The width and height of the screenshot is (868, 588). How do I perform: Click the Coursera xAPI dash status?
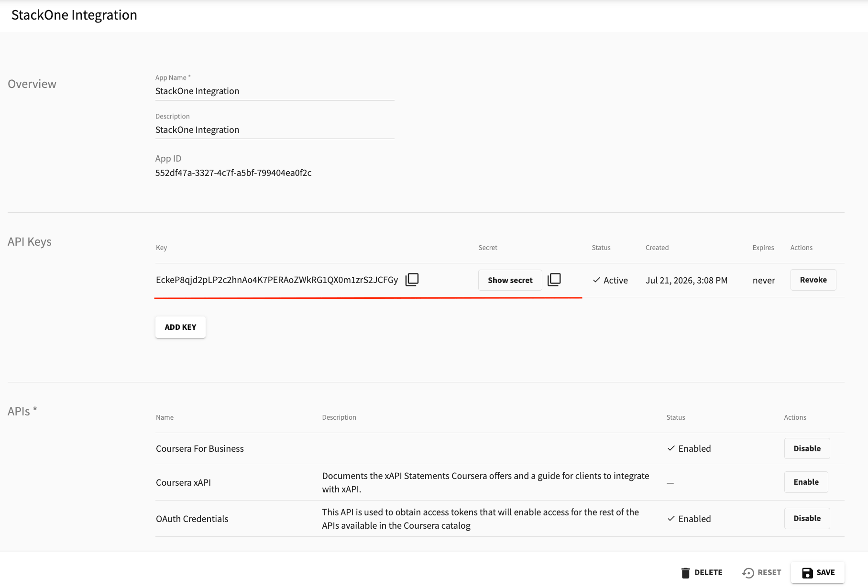pos(670,483)
